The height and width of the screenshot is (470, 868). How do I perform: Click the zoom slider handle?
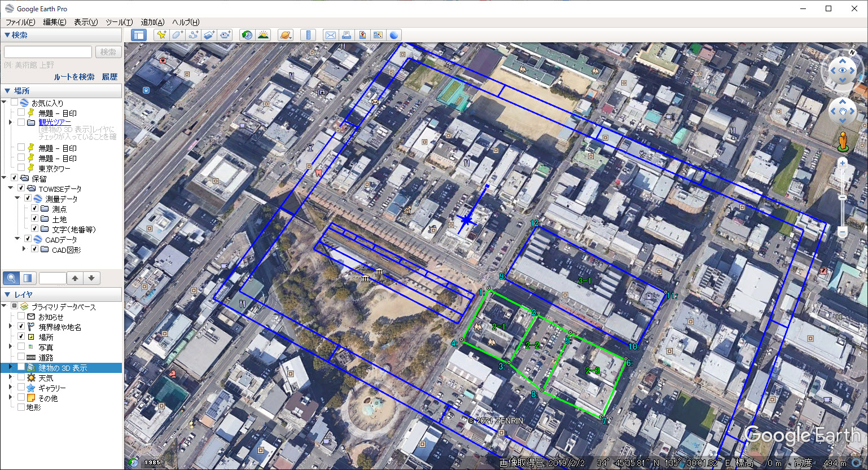[843, 197]
